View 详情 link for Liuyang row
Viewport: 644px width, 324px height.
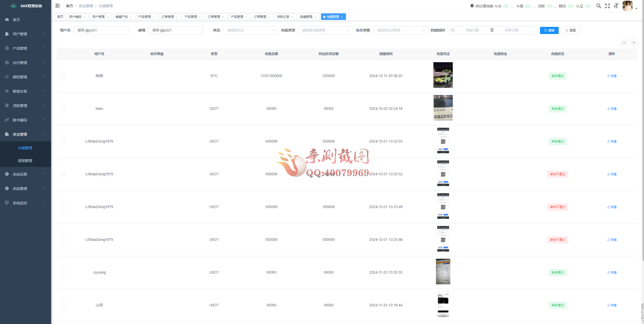[x=612, y=273]
